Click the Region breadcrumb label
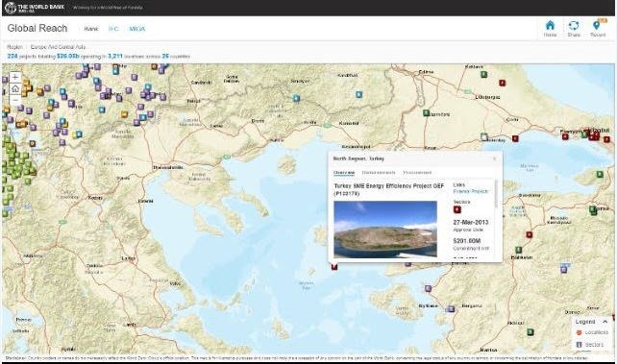This screenshot has height=364, width=617. (14, 47)
